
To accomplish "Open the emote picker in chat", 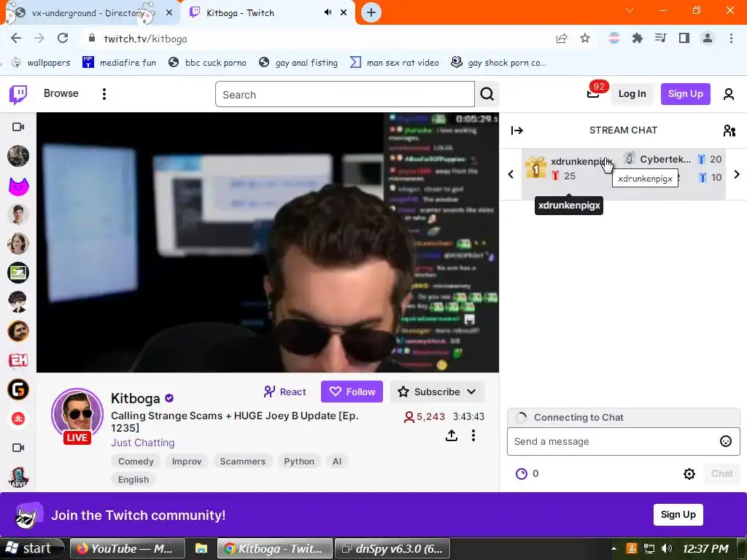I will point(726,441).
